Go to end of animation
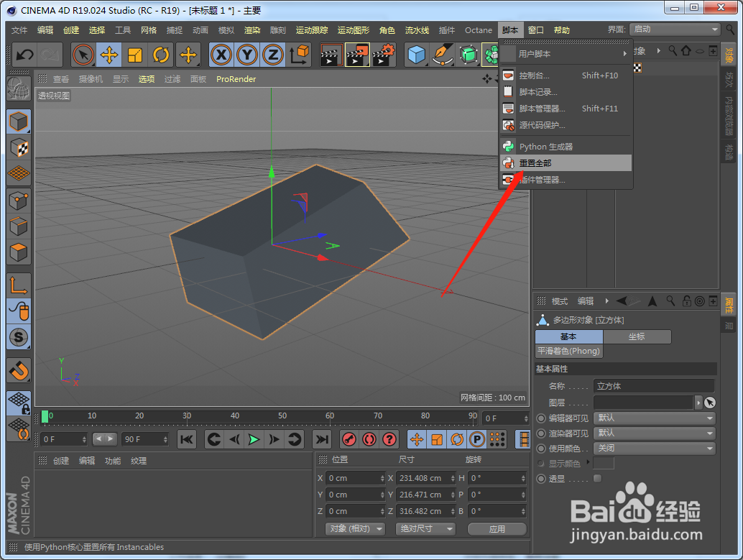Viewport: 743px width, 560px height. pyautogui.click(x=322, y=439)
